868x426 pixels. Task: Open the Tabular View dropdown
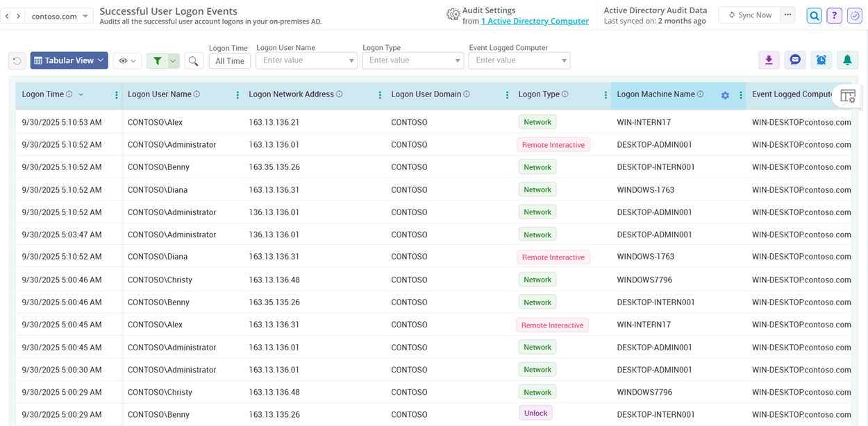[69, 60]
